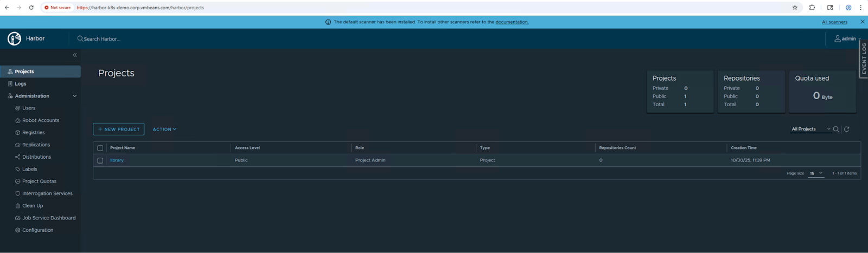
Task: Open Distributions page
Action: click(36, 157)
